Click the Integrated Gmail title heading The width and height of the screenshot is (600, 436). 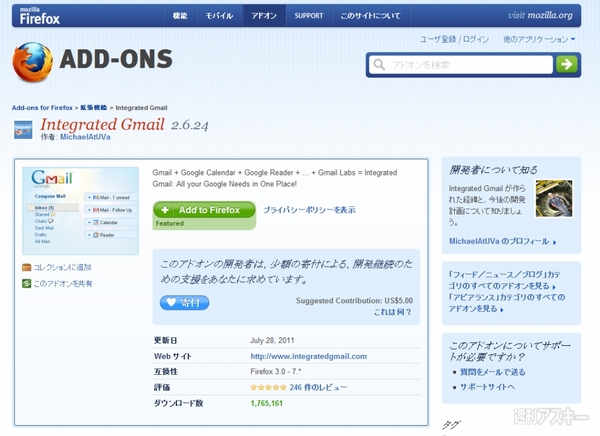click(x=103, y=124)
